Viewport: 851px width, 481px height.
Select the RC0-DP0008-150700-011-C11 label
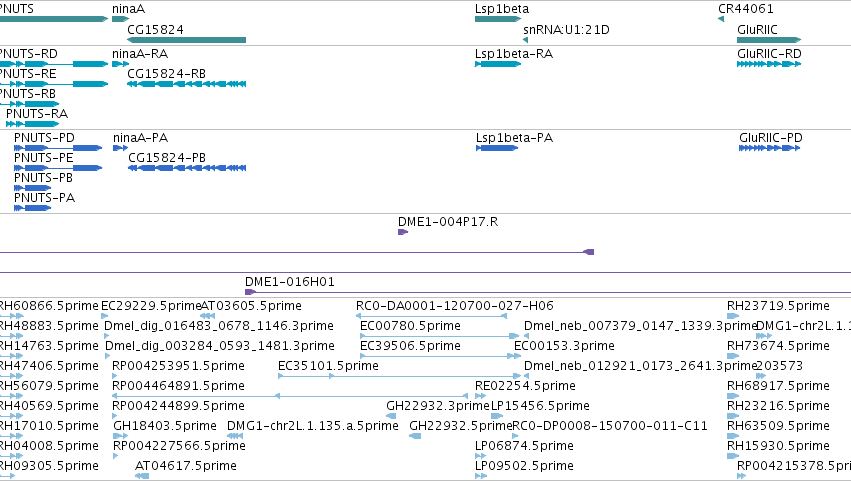click(x=610, y=427)
